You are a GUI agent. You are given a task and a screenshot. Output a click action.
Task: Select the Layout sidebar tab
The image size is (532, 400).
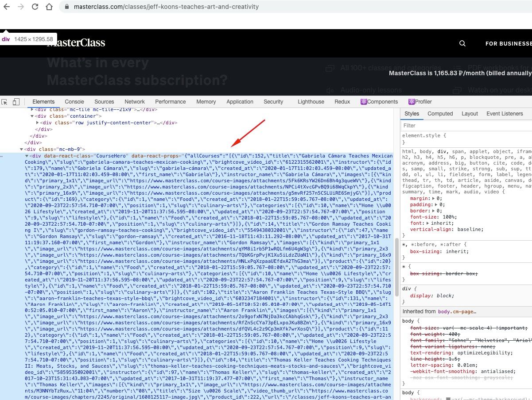(470, 114)
